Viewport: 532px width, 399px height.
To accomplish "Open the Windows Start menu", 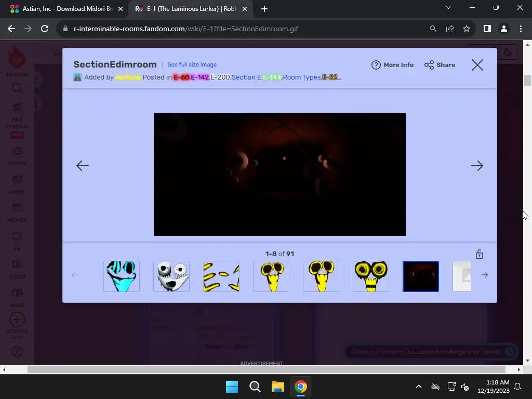I will click(x=232, y=387).
